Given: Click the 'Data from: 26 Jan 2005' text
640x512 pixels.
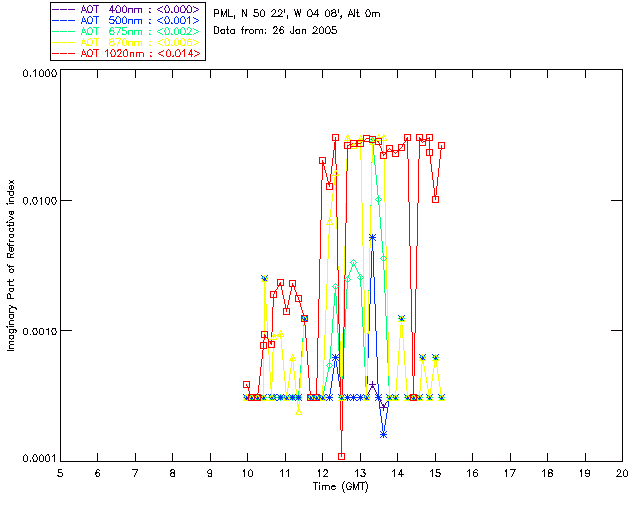Looking at the screenshot, I should (x=275, y=31).
